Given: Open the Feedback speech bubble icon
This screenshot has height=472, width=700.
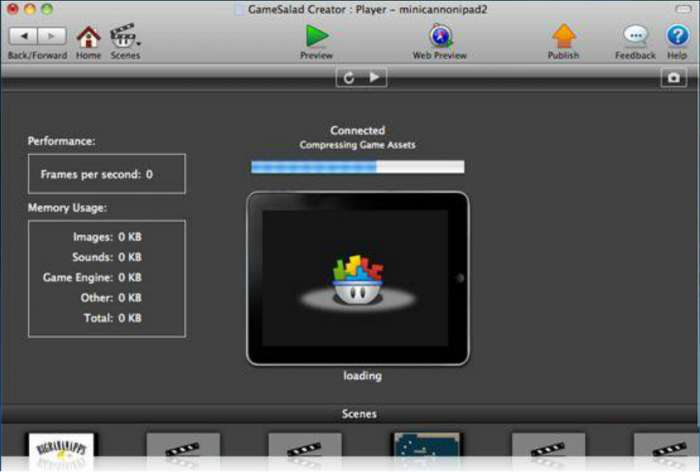Looking at the screenshot, I should [635, 36].
